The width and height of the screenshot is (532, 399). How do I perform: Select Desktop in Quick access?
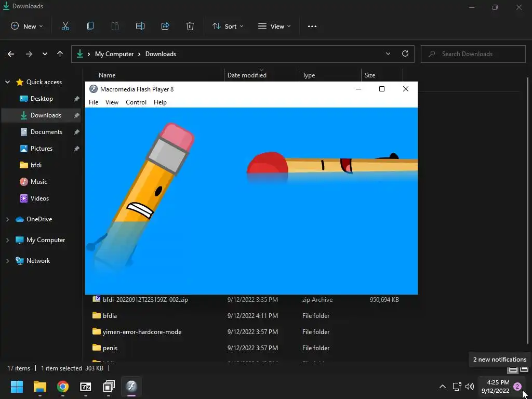pos(42,99)
